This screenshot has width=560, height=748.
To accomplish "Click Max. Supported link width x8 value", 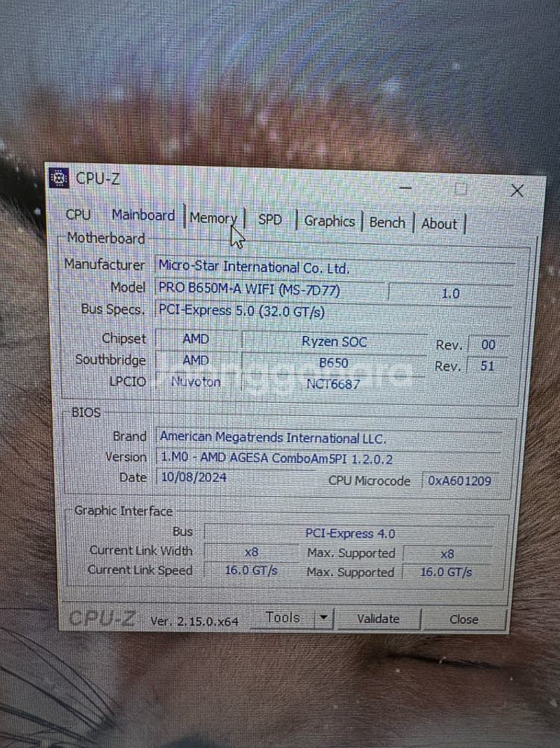I will [447, 554].
